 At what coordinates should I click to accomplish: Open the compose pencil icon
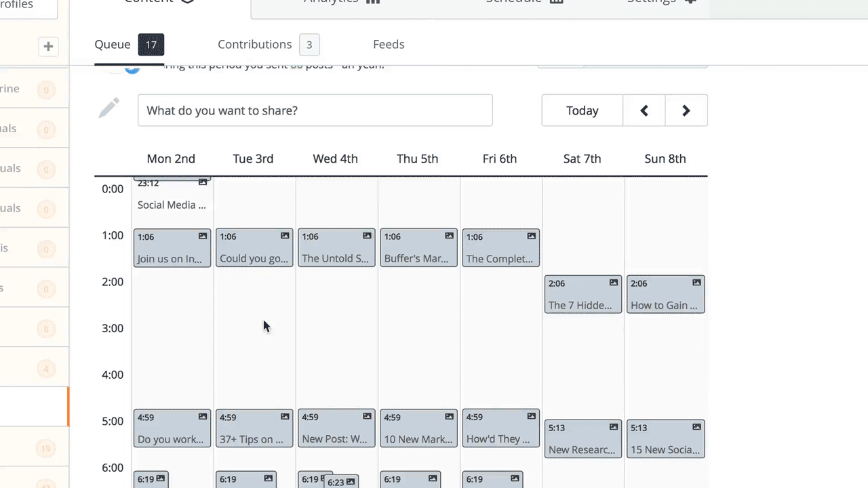coord(108,108)
